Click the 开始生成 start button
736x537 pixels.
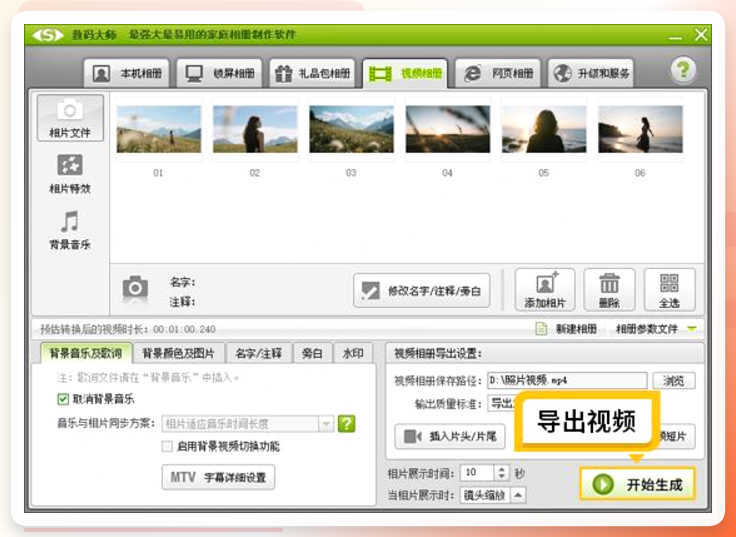tap(637, 484)
